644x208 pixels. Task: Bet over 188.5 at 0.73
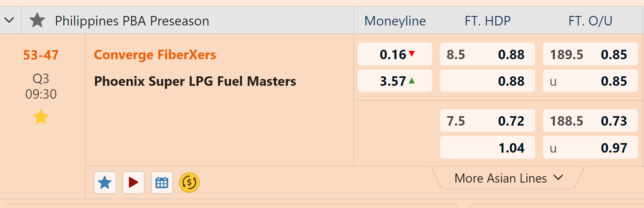coord(590,121)
